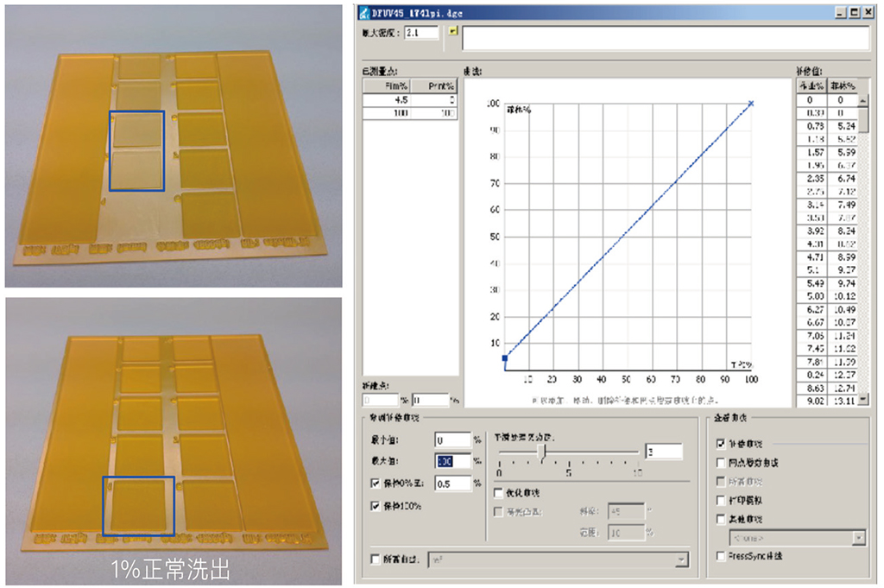
Task: Click the Print% column header
Action: 434,86
